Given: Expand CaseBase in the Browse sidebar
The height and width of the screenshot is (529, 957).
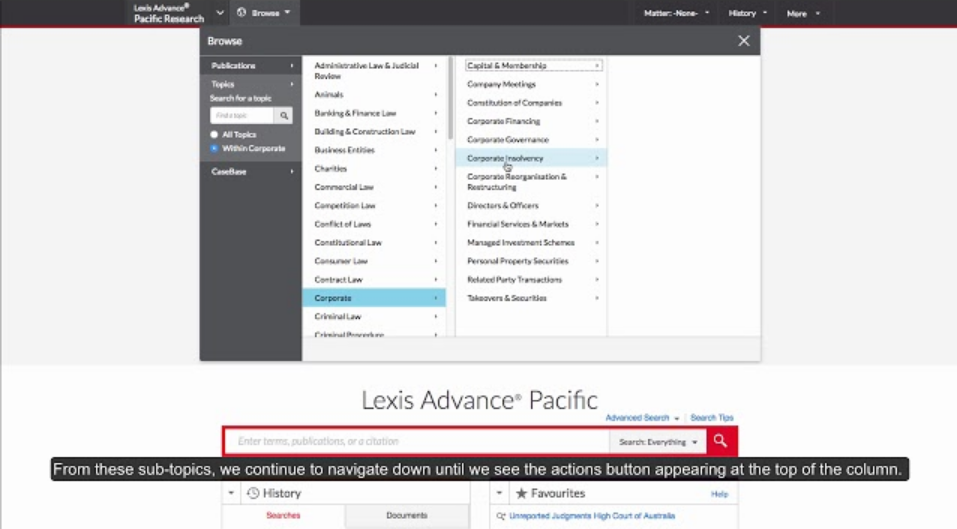Looking at the screenshot, I should tap(251, 171).
